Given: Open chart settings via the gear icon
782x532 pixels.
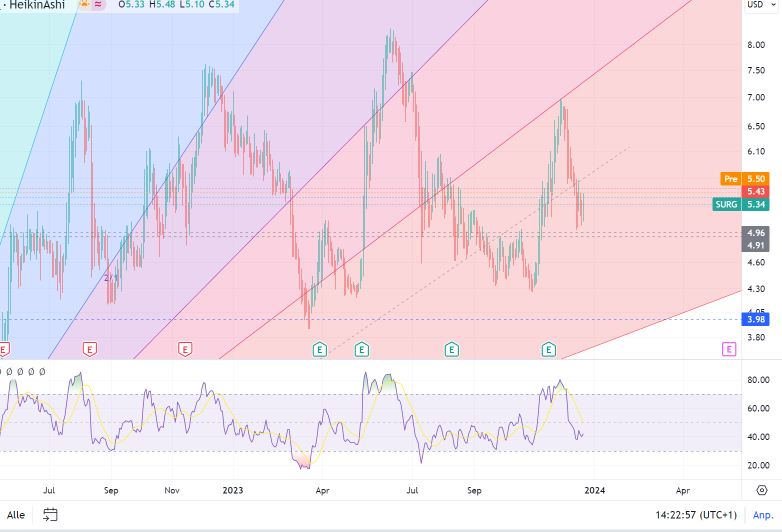Looking at the screenshot, I should [x=761, y=490].
